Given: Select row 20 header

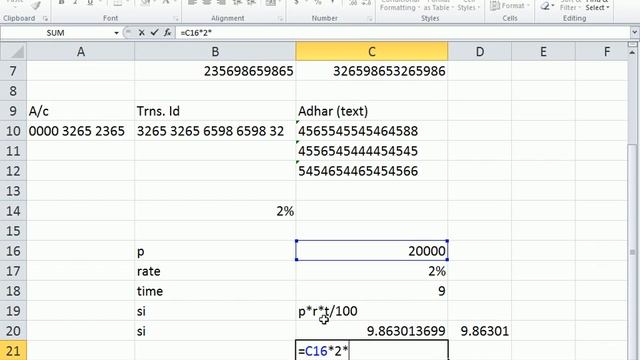Looking at the screenshot, I should [13, 331].
